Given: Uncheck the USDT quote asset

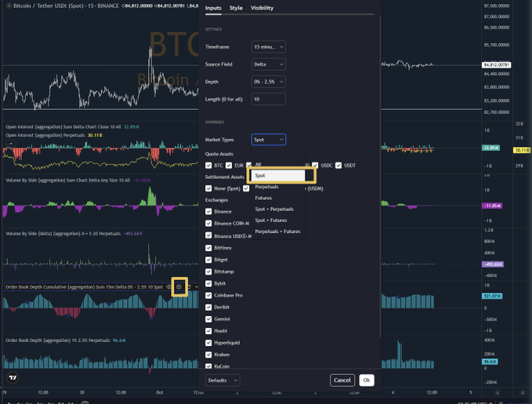Looking at the screenshot, I should pyautogui.click(x=338, y=166).
